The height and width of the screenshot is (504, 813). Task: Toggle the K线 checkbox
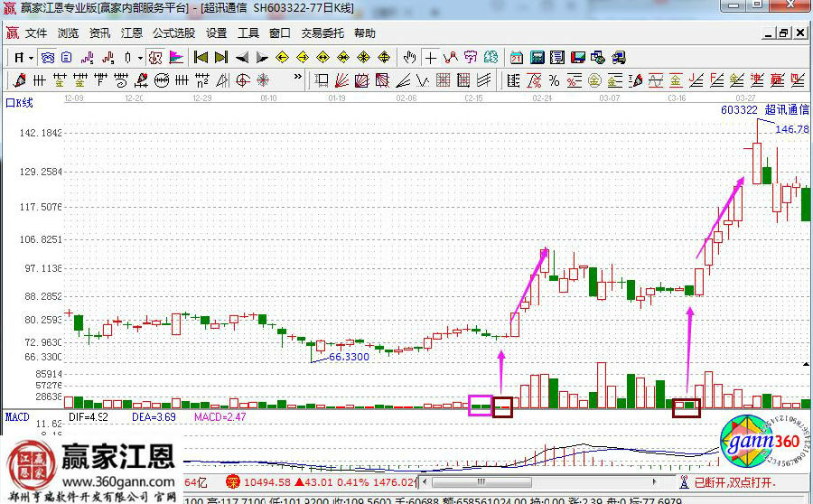click(x=11, y=102)
